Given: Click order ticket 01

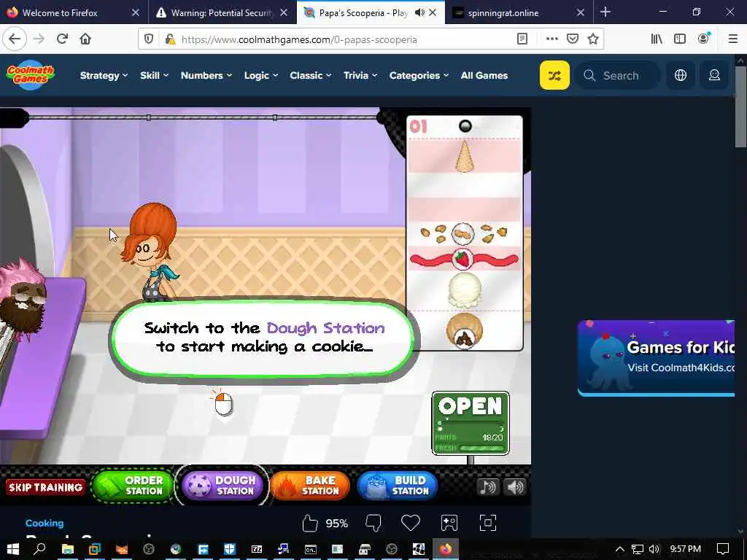Looking at the screenshot, I should (x=465, y=233).
